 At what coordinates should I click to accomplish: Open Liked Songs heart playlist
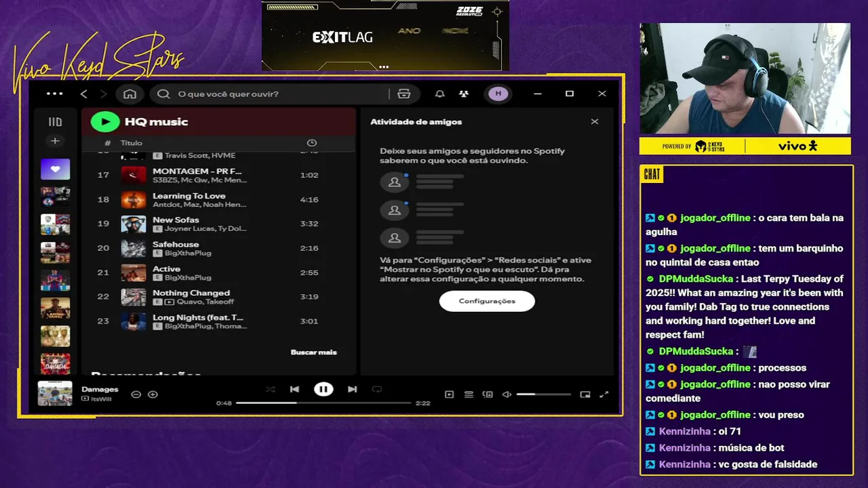point(55,169)
